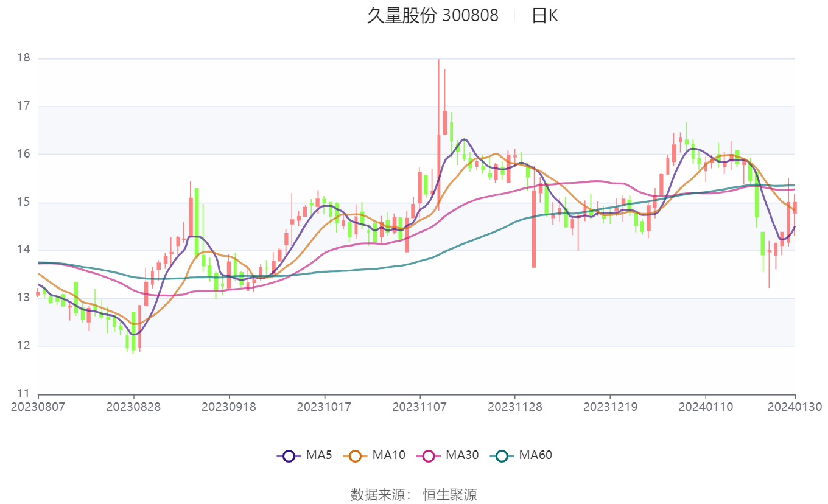Click the y-axis value 12
This screenshot has width=828, height=504.
(24, 346)
